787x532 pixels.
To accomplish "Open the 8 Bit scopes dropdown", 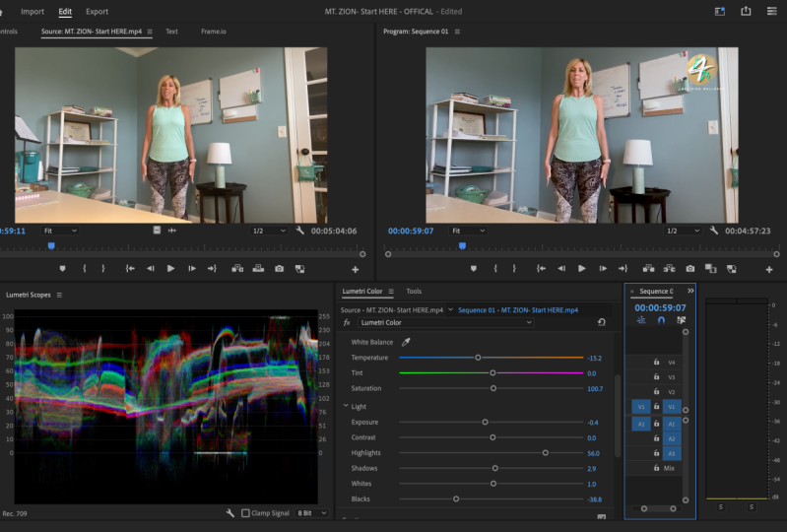I will pyautogui.click(x=311, y=513).
